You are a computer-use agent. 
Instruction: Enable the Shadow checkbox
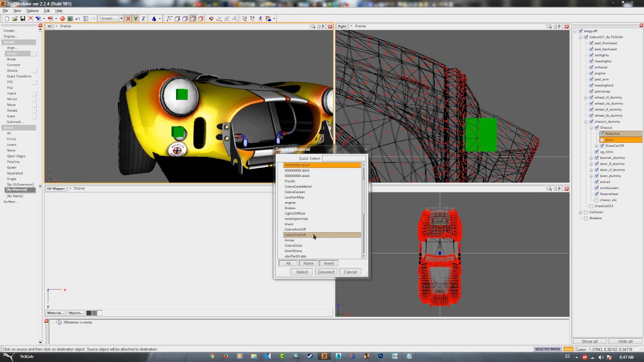click(x=586, y=218)
